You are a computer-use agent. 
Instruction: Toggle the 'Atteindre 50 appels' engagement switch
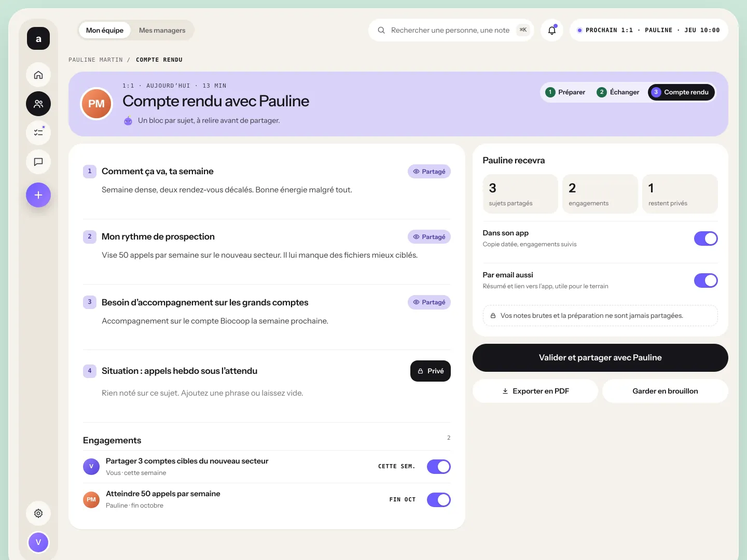click(x=439, y=500)
